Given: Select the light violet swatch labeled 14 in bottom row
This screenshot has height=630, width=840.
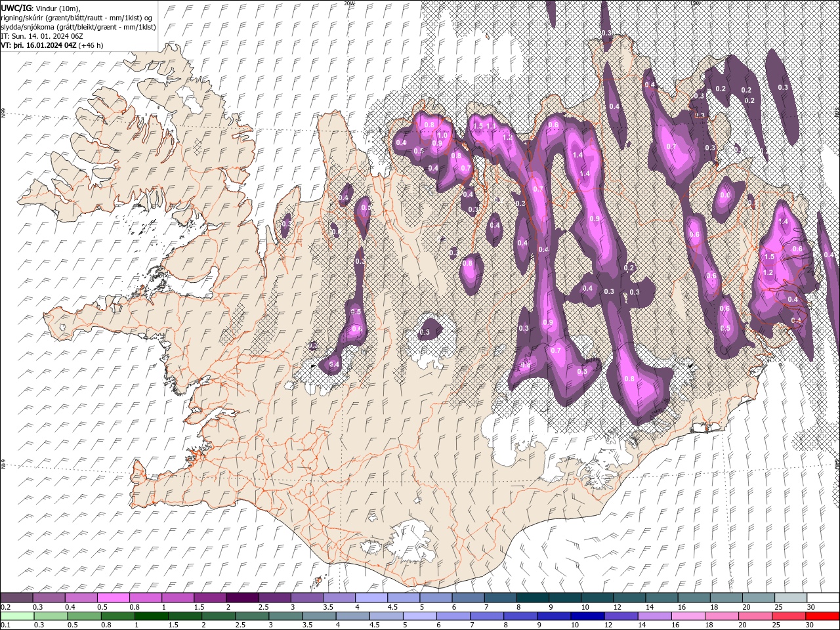Looking at the screenshot, I should [x=655, y=616].
